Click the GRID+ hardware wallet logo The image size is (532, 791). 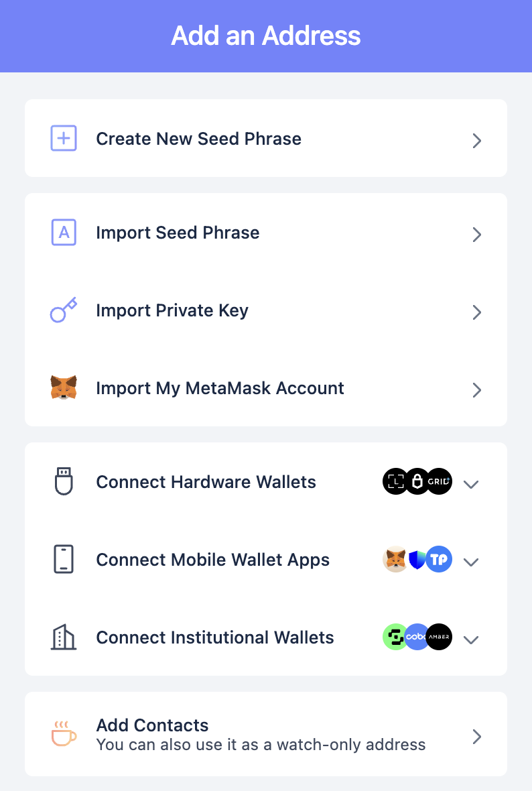(x=439, y=481)
